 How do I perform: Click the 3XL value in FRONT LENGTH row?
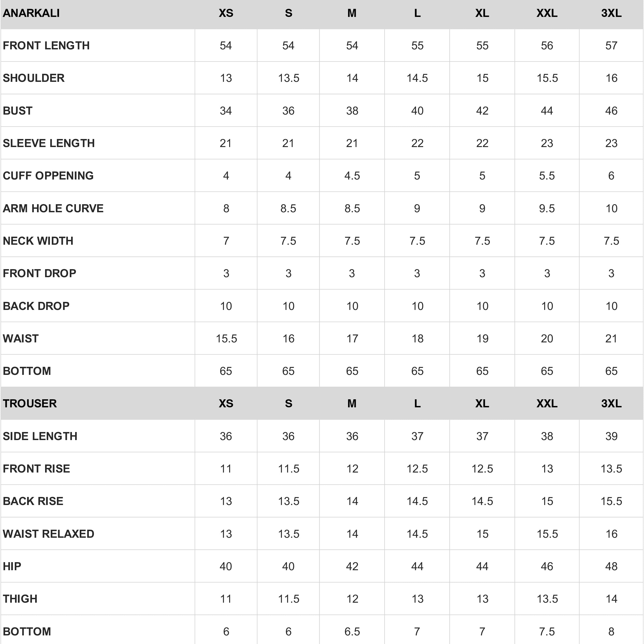point(611,46)
